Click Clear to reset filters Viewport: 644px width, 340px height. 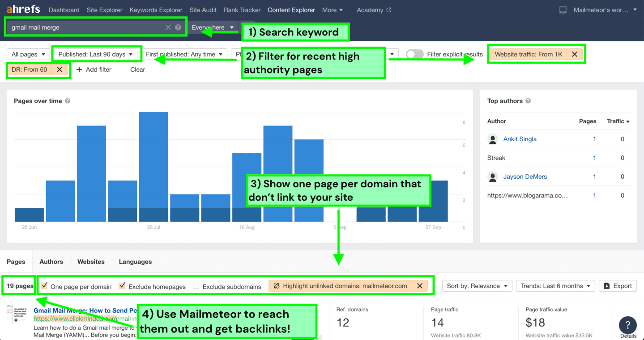(x=137, y=69)
